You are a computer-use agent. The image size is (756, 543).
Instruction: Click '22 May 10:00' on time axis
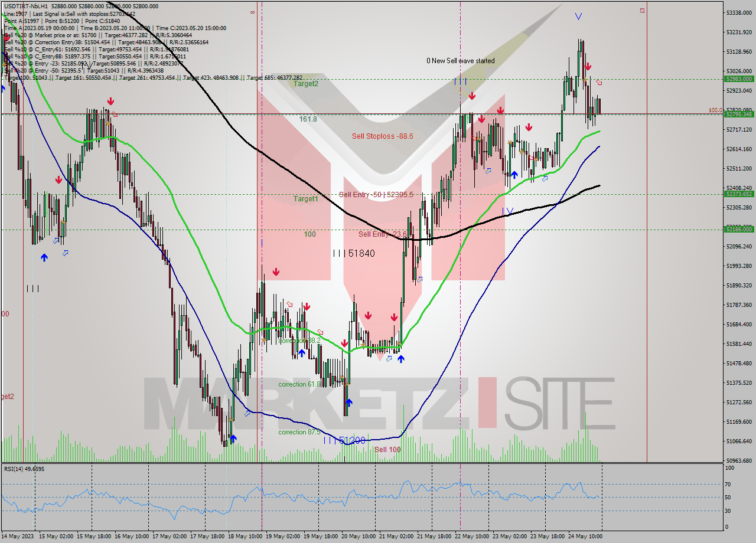[471, 536]
